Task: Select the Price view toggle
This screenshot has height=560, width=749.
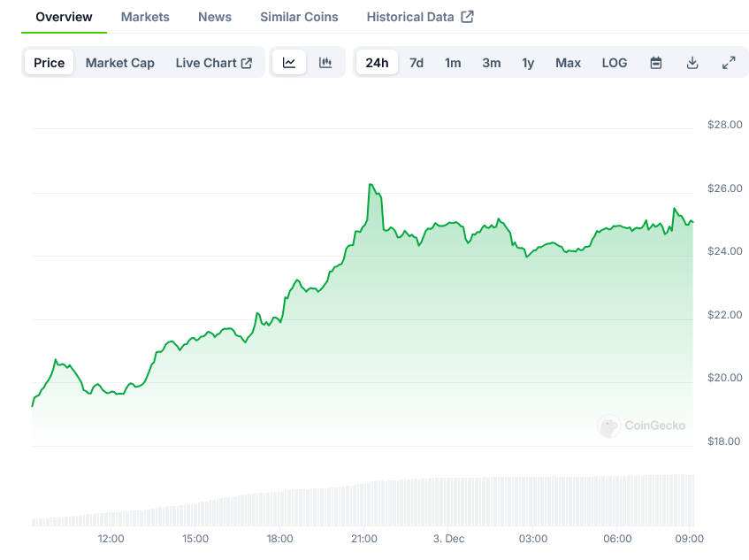Action: [50, 63]
